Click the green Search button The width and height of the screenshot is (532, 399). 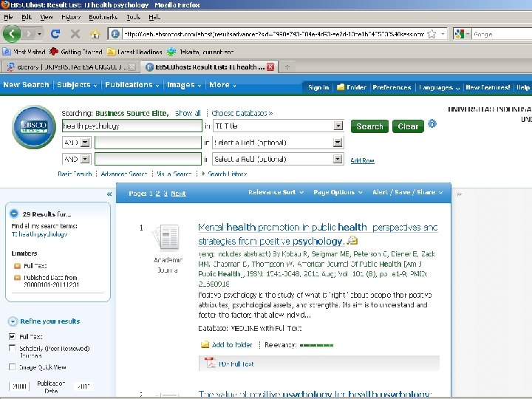[x=369, y=126]
